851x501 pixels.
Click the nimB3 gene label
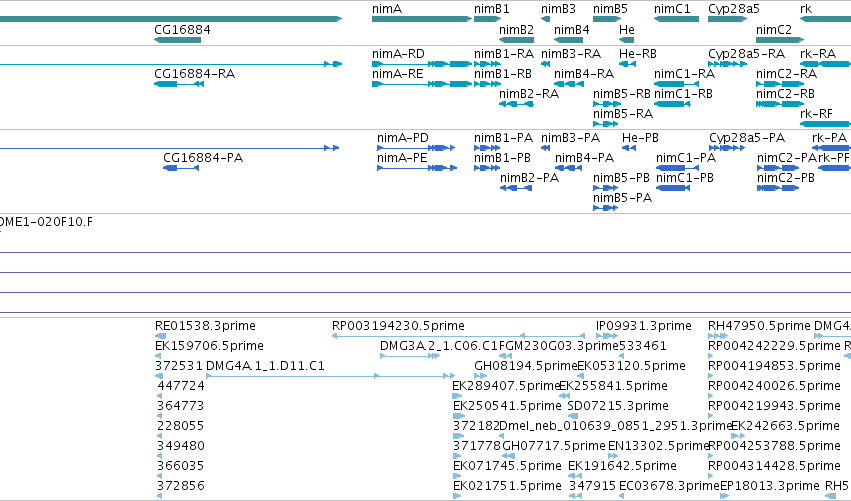click(x=558, y=9)
